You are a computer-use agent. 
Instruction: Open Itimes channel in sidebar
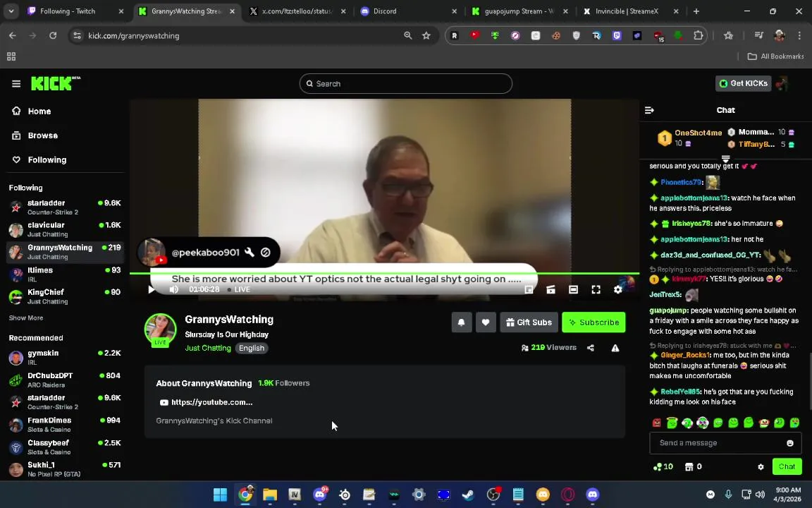tap(66, 274)
